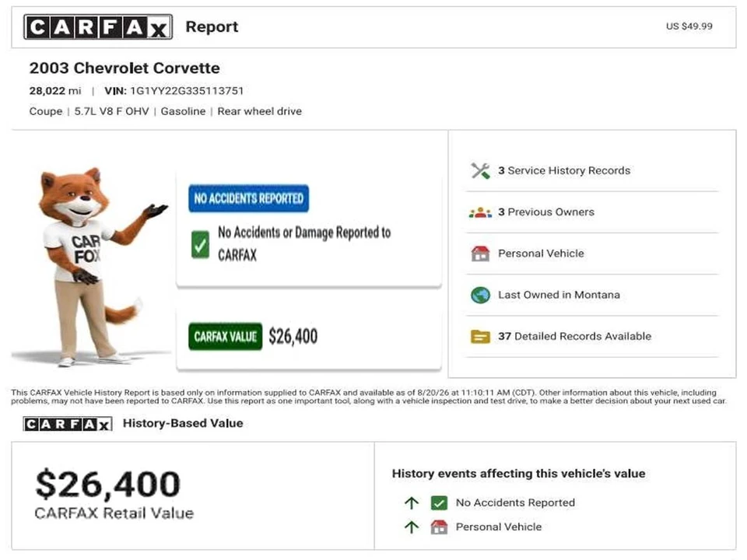Click the CARFAX logo in the report header
Screen dimensions: 747x560
(x=98, y=27)
